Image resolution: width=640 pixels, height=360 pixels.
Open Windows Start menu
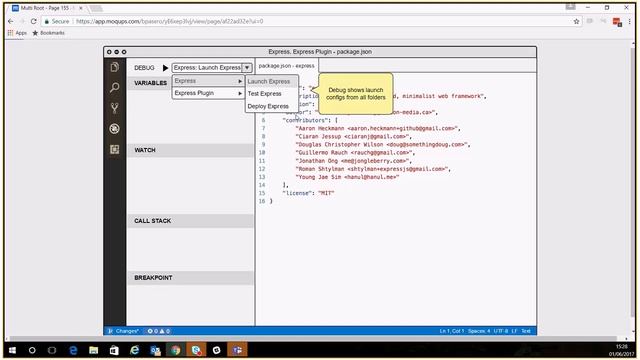pyautogui.click(x=12, y=350)
